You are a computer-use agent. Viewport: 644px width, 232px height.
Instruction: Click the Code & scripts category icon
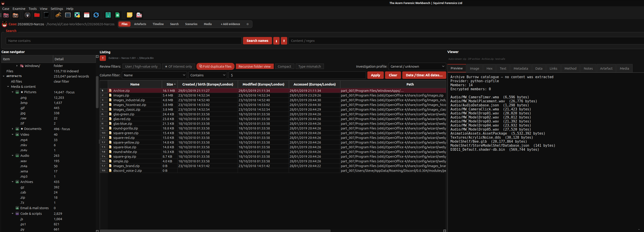point(17,213)
